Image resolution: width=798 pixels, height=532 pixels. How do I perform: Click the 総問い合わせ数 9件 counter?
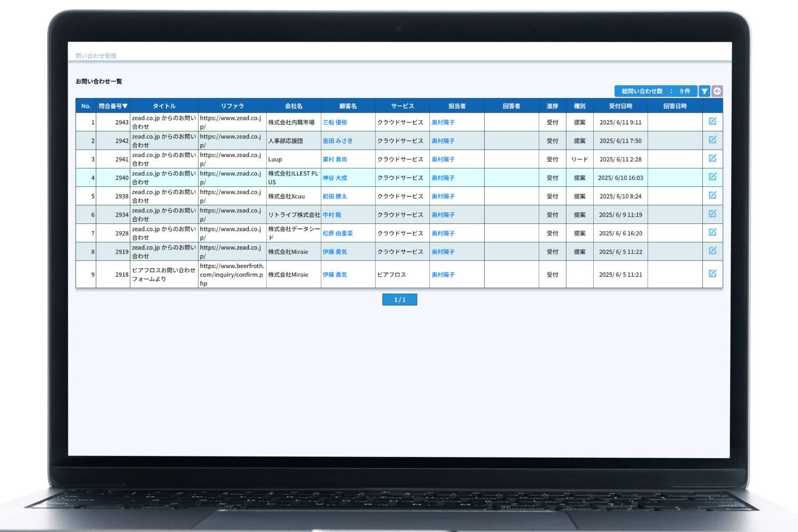click(655, 92)
